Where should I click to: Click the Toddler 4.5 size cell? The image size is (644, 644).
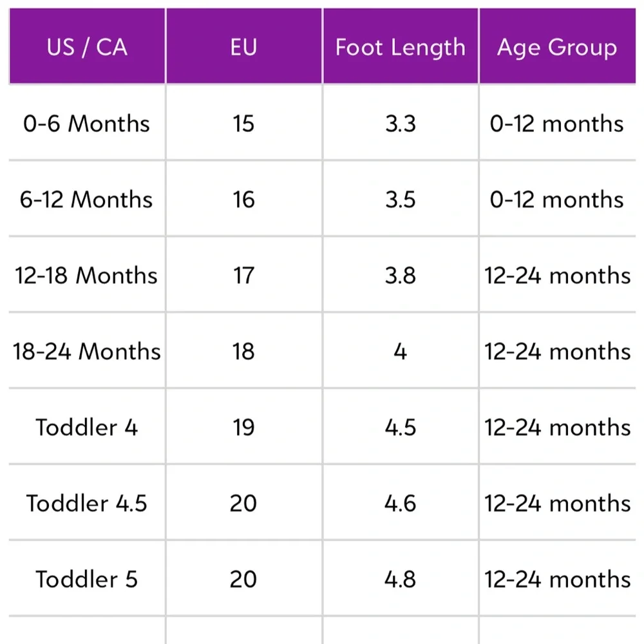point(87,503)
